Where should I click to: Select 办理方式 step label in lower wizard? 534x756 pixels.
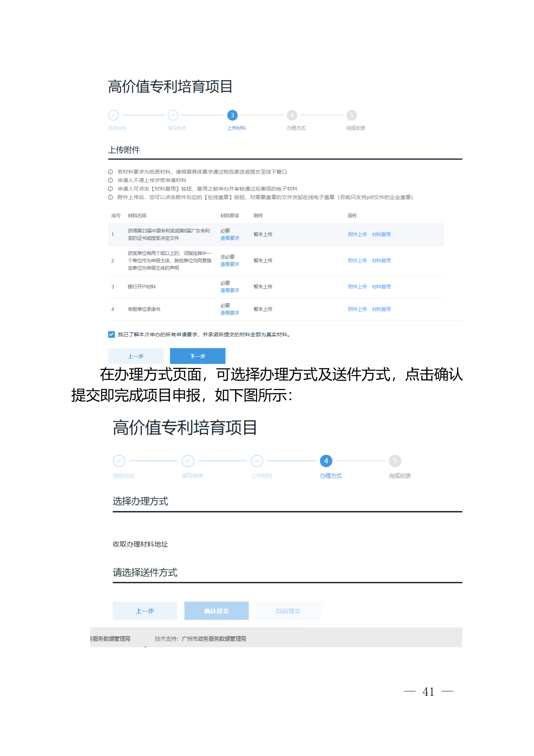tap(330, 475)
